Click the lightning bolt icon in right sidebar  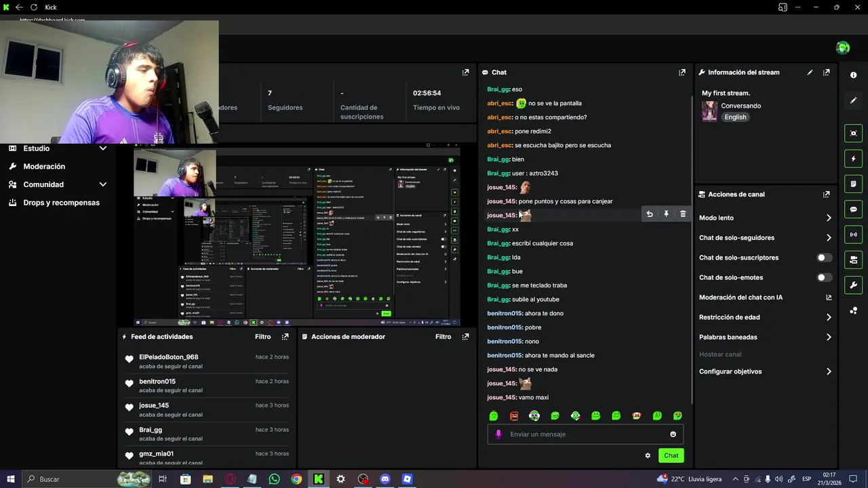pyautogui.click(x=854, y=159)
